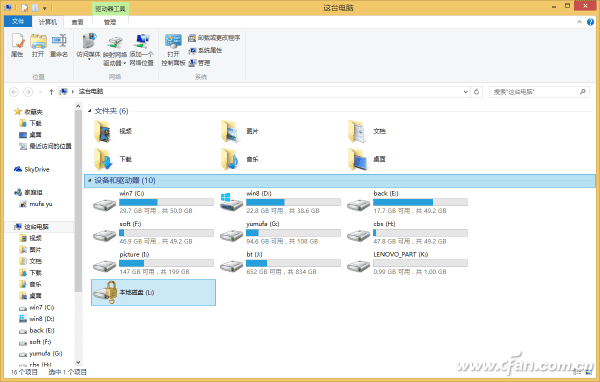Open the recent locations dropdown arrow
This screenshot has height=382, width=600.
pos(40,92)
